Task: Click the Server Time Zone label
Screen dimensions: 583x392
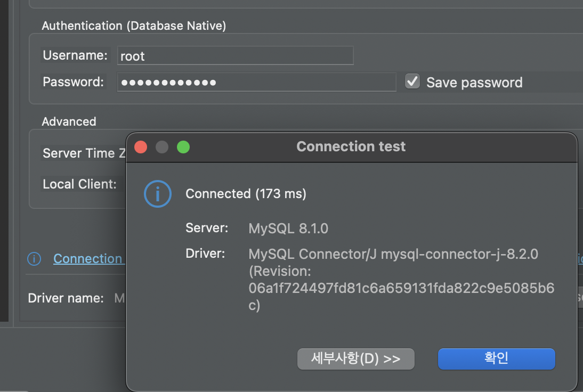Action: point(84,153)
